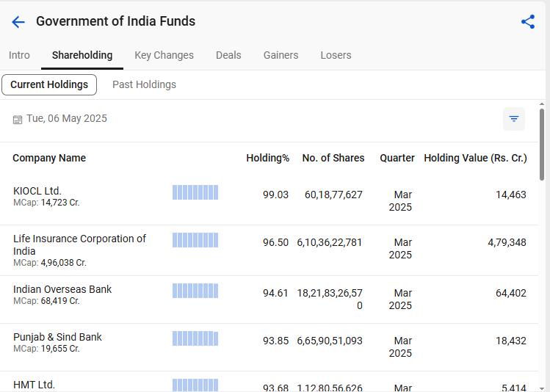
Task: Click KIOCL holding history bar chart
Action: (x=195, y=192)
